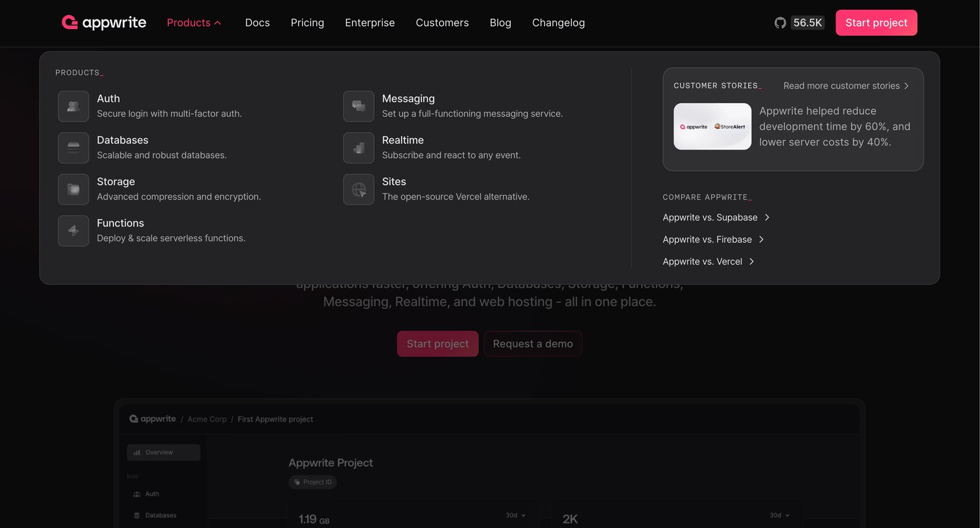Click the Start project hero button
Screen dimensions: 980x528
tap(437, 344)
